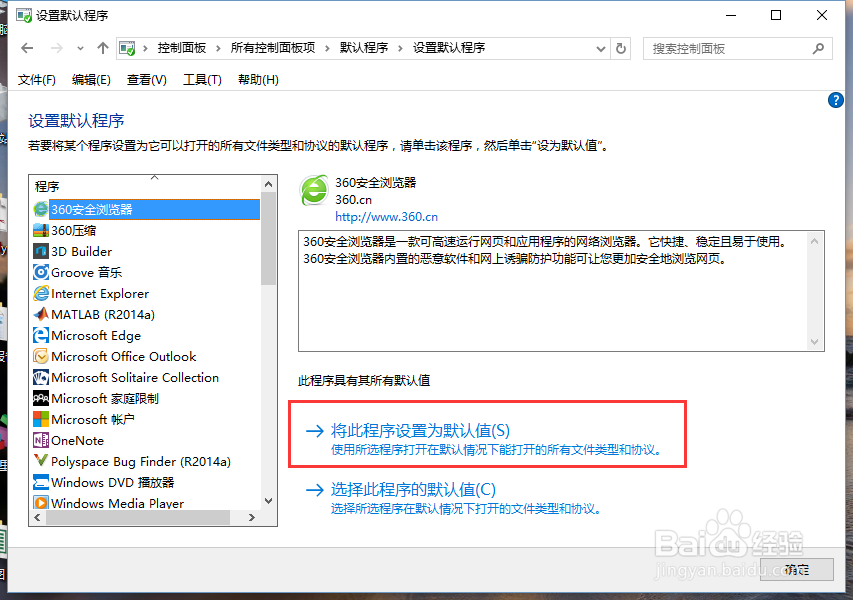Click the window title bar icon

pyautogui.click(x=24, y=15)
